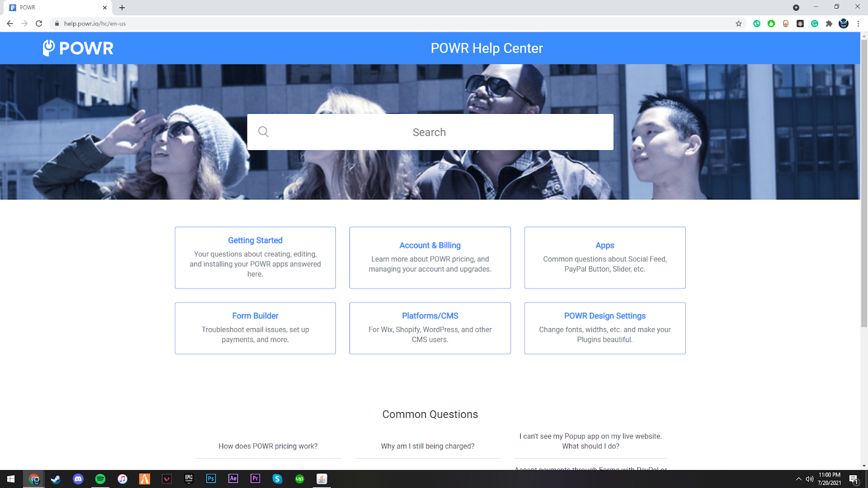This screenshot has height=488, width=868.
Task: Open iTunes from the taskbar
Action: coord(123,479)
